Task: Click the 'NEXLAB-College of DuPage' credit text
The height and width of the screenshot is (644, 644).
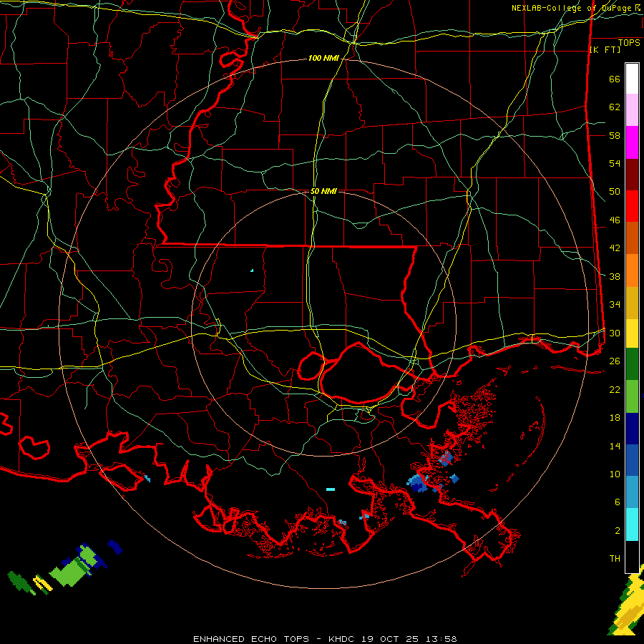Action: [571, 8]
